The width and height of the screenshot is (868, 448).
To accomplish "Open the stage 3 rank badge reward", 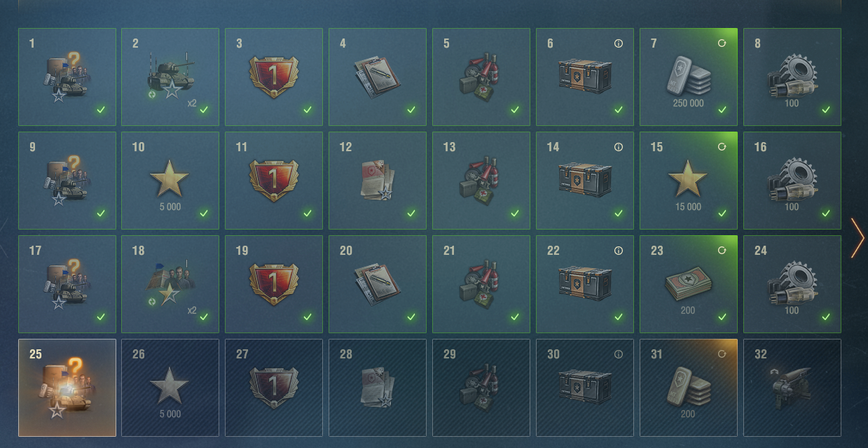I will (274, 77).
